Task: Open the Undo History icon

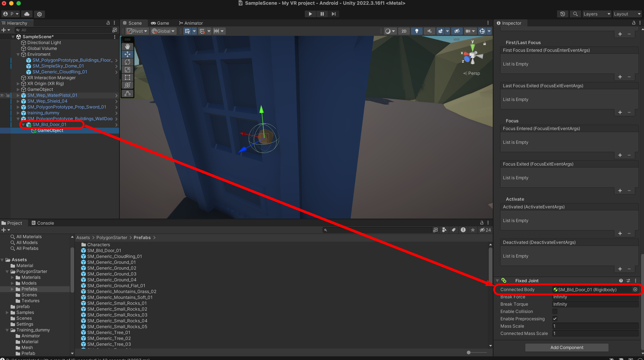Action: click(563, 14)
